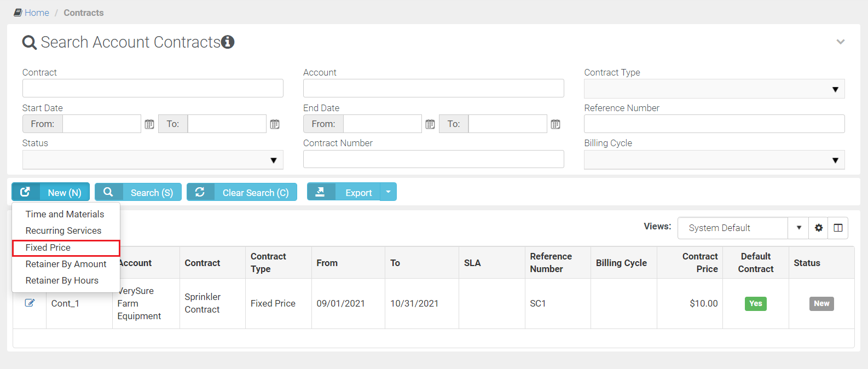Open Export options dropdown arrow

tap(388, 192)
